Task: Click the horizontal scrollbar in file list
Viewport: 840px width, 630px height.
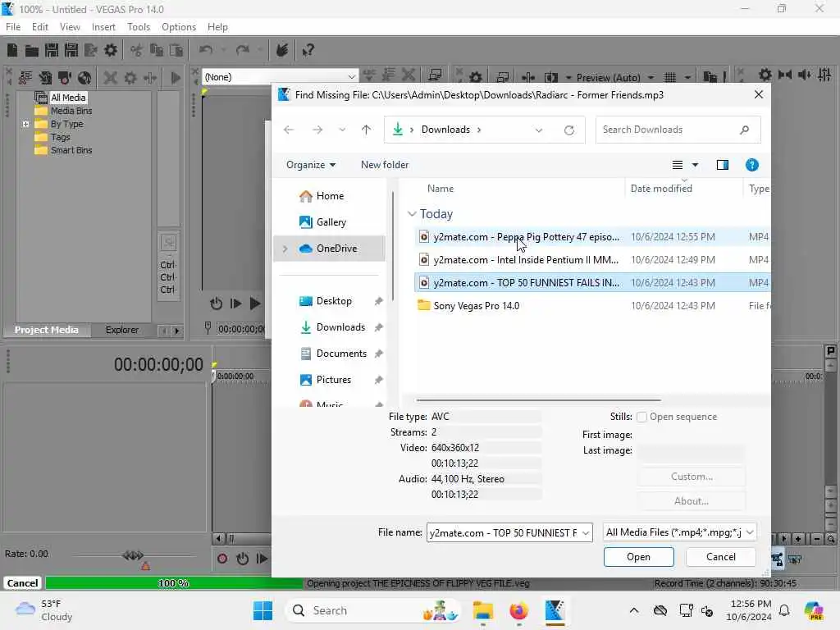Action: coord(538,400)
